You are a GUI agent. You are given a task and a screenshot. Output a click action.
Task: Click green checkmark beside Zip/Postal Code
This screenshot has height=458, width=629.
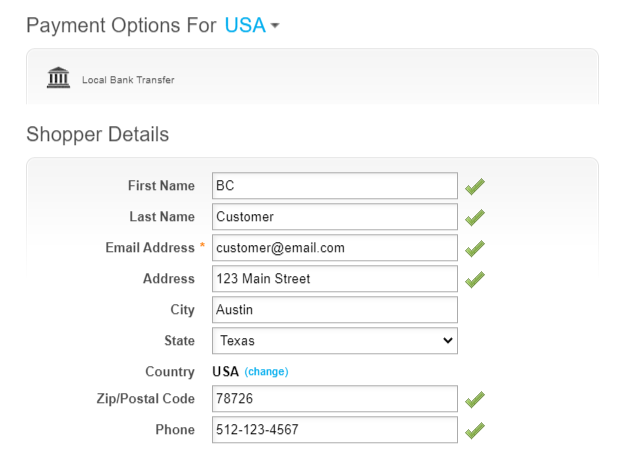click(x=475, y=400)
